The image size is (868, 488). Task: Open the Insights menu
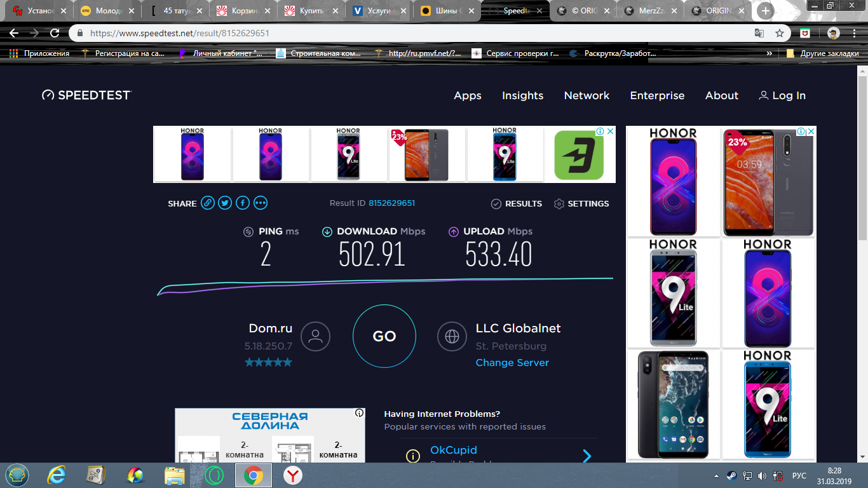(523, 95)
